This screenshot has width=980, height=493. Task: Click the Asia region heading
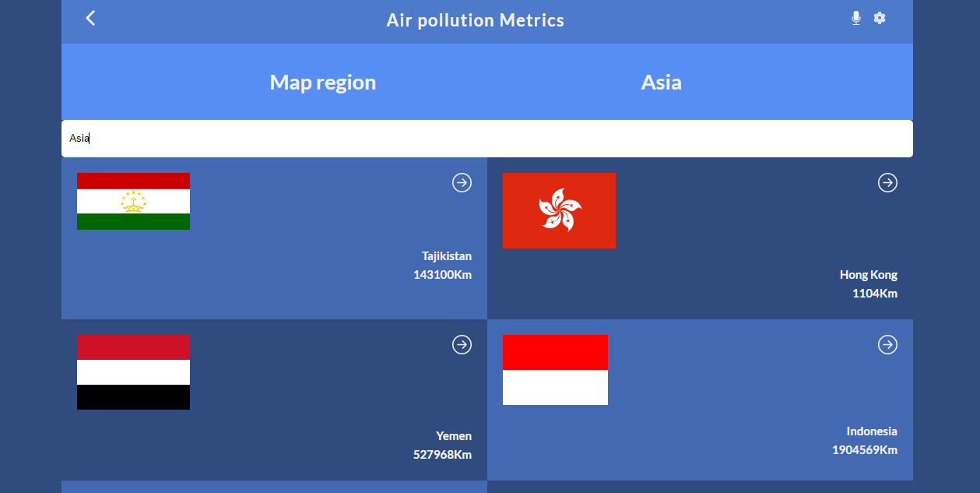662,83
